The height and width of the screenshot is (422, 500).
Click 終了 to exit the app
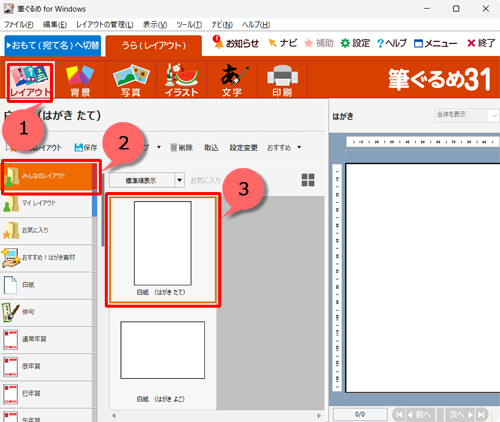point(481,43)
